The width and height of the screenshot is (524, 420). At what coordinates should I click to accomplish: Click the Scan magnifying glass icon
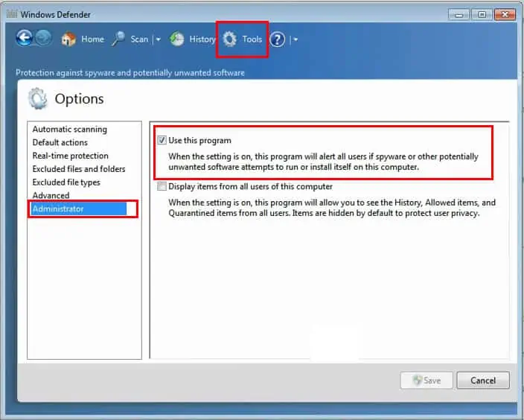[x=118, y=39]
